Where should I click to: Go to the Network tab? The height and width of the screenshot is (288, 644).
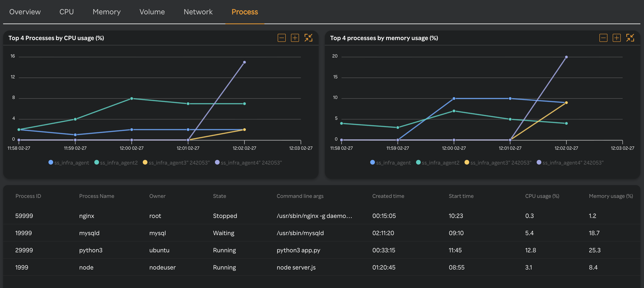coord(198,12)
